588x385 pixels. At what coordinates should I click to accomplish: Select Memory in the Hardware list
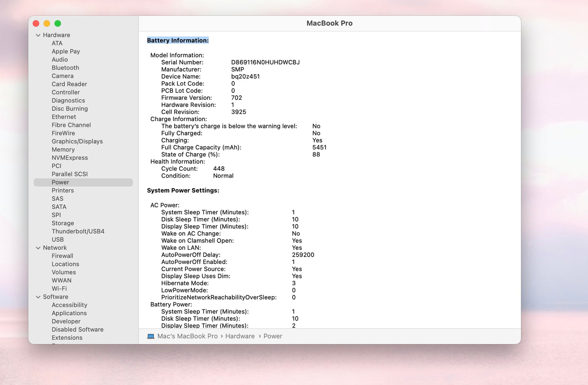coord(63,150)
